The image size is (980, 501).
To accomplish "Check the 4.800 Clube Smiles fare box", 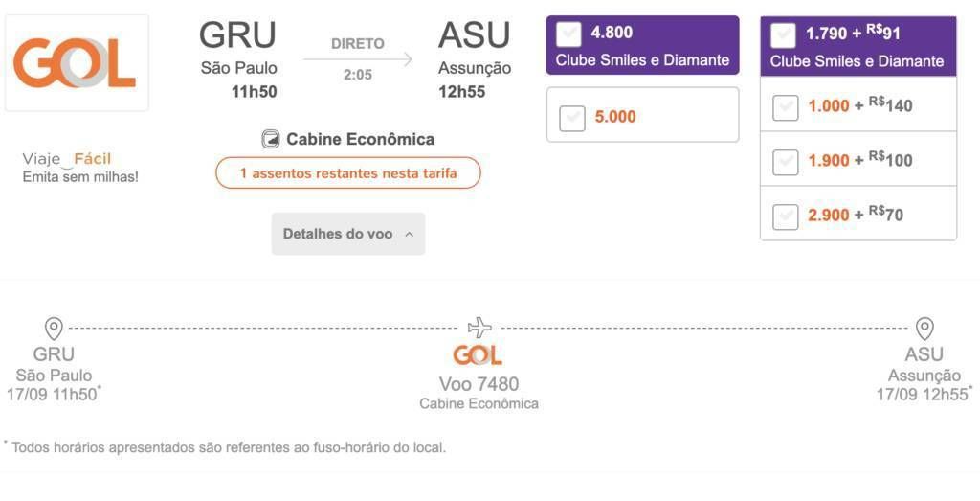I will click(568, 34).
